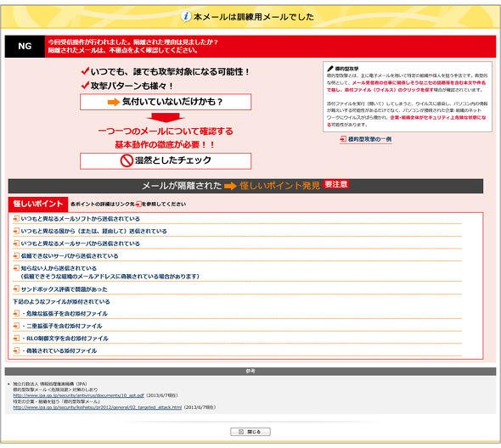Select the 怪しいポイント red tab header
Viewport: 501px width, 448px height.
(38, 204)
